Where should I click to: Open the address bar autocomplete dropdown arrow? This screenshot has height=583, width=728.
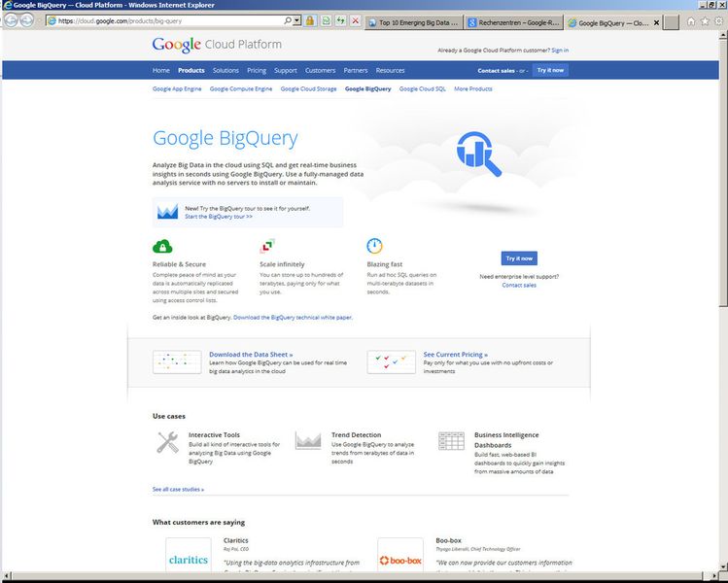296,20
